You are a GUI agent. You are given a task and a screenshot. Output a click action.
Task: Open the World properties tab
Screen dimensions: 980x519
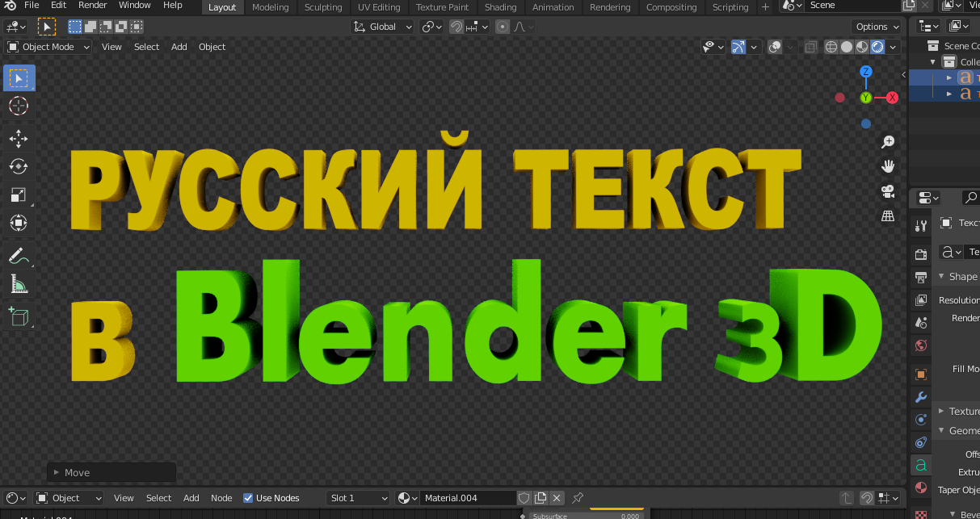[x=920, y=345]
